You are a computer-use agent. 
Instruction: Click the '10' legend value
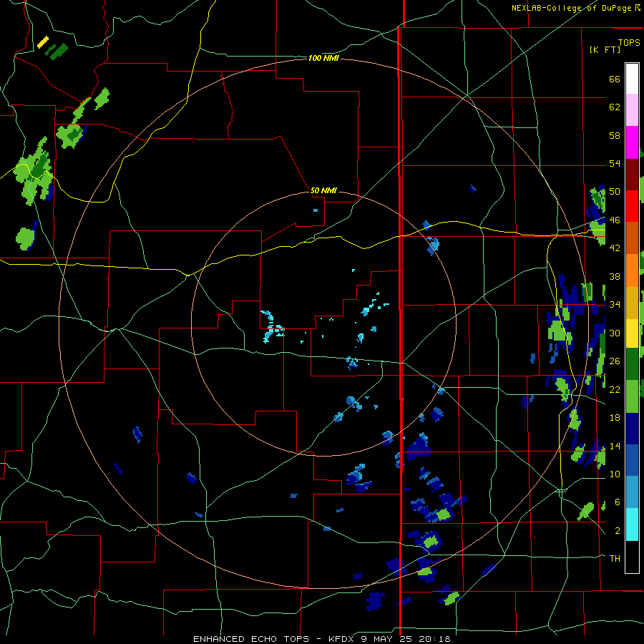[x=615, y=474]
